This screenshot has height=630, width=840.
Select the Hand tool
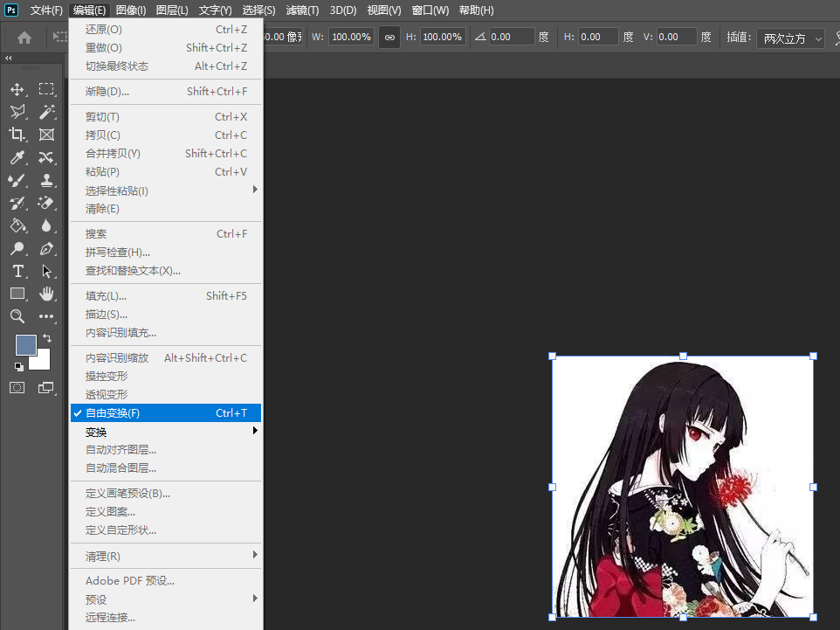46,294
